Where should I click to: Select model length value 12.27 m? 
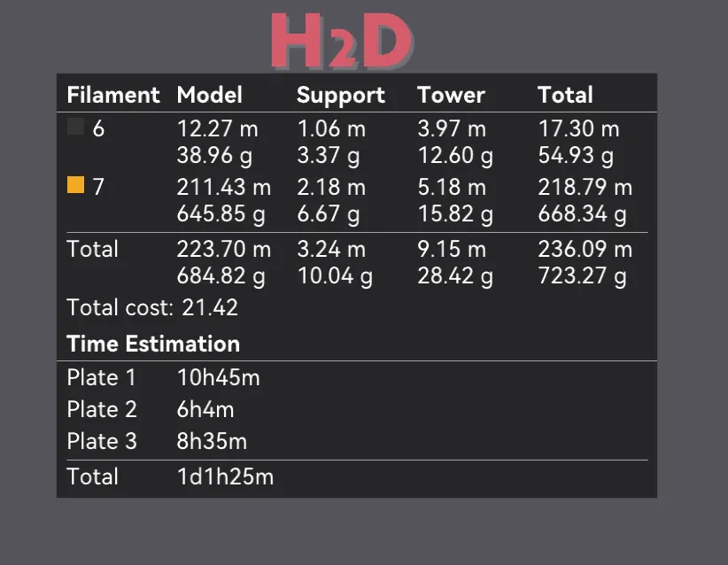[x=217, y=128]
